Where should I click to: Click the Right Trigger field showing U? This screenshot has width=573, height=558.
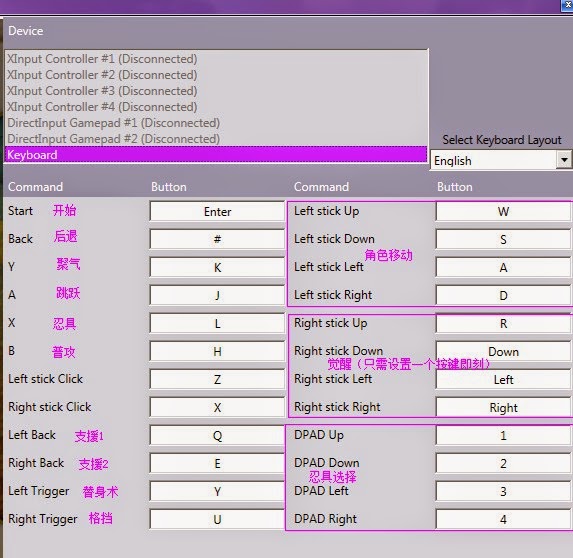(217, 519)
